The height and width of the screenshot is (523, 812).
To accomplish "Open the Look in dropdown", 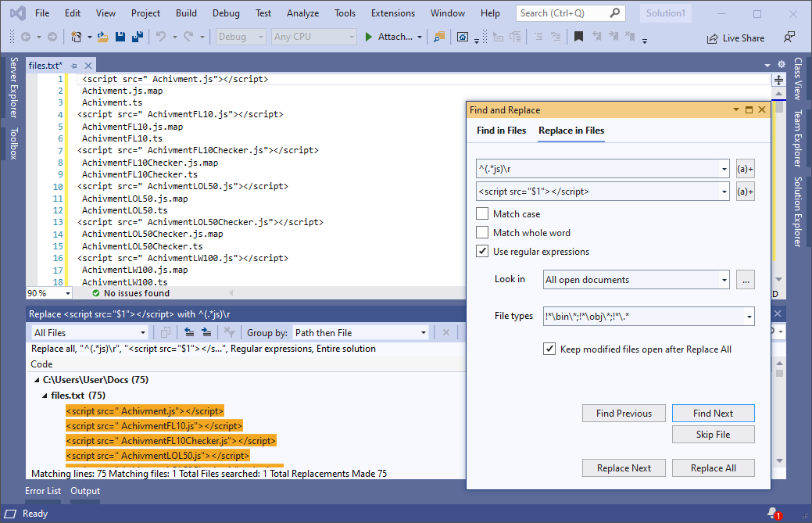I will click(724, 280).
